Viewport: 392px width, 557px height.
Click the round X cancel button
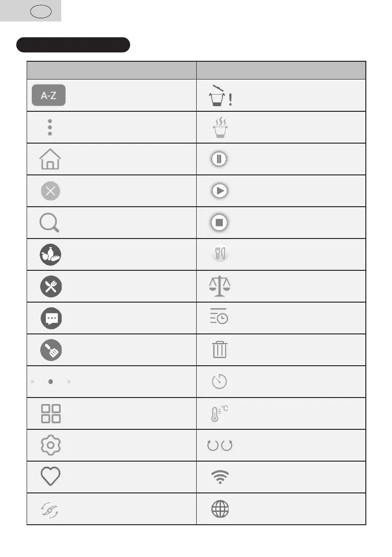click(50, 191)
